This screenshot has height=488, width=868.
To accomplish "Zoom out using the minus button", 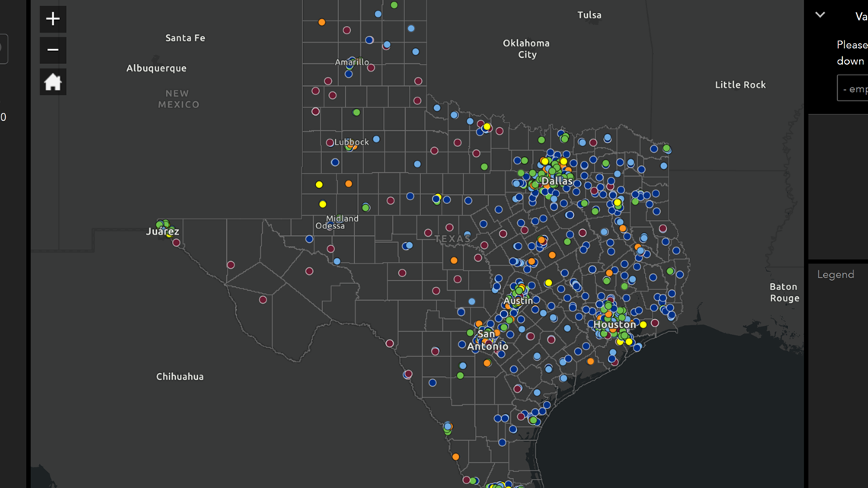I will coord(52,49).
